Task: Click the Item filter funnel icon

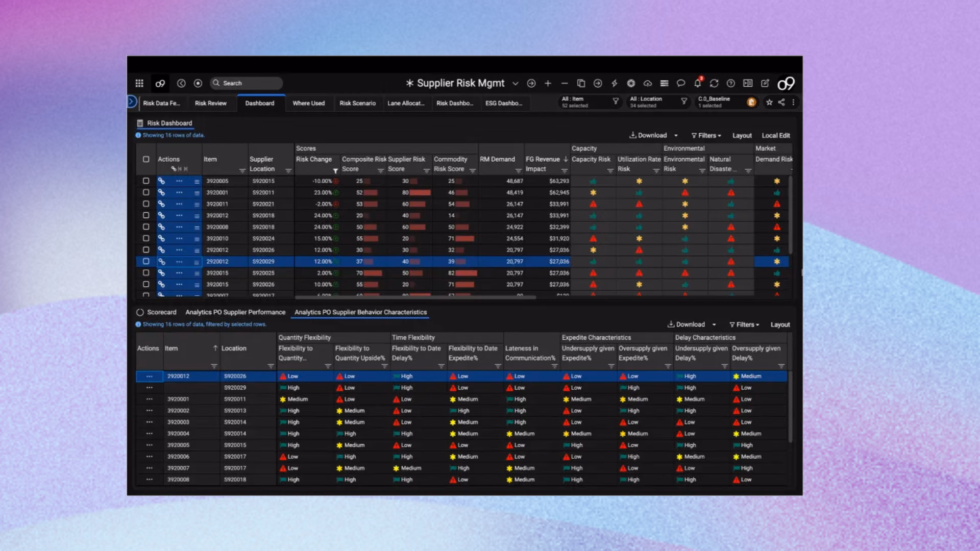Action: click(x=616, y=102)
